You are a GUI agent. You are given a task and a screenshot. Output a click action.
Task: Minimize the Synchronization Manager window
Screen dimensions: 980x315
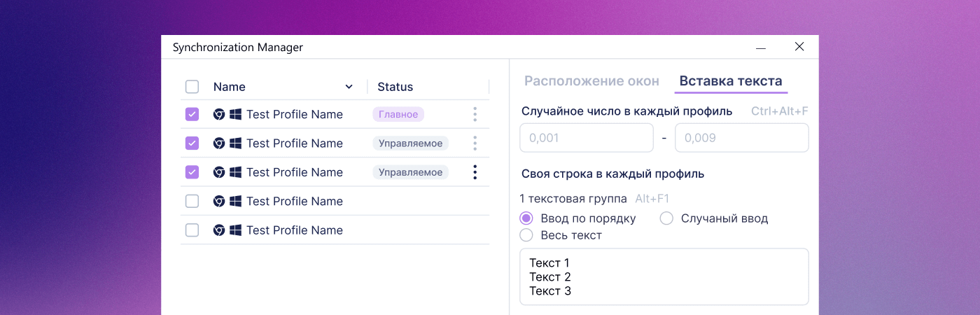(x=761, y=48)
